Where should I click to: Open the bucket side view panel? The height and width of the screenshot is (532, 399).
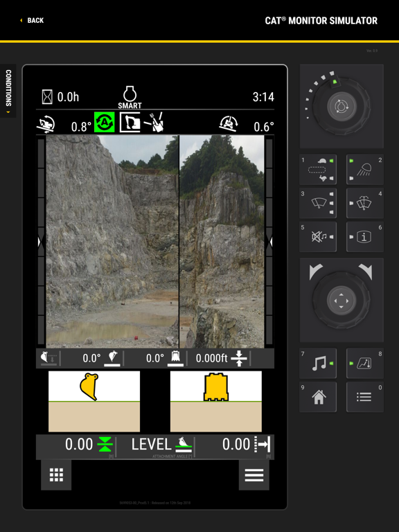pos(94,401)
